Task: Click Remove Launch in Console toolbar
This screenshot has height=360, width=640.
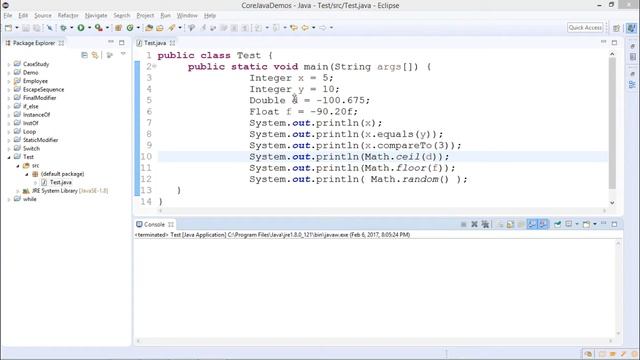Action: 474,224
